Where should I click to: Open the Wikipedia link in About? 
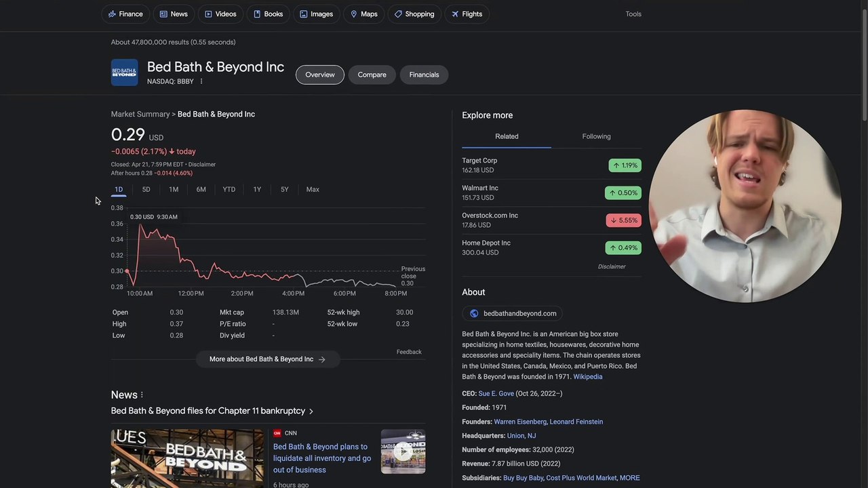tap(588, 377)
